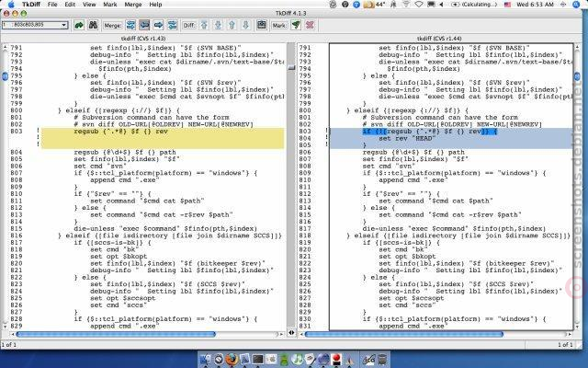This screenshot has width=588, height=368.
Task: Open Find with the binoculars icon
Action: tap(93, 25)
